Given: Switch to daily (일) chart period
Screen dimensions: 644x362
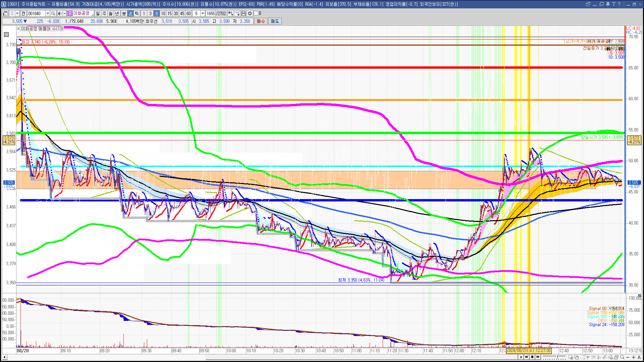Looking at the screenshot, I should 98,13.
